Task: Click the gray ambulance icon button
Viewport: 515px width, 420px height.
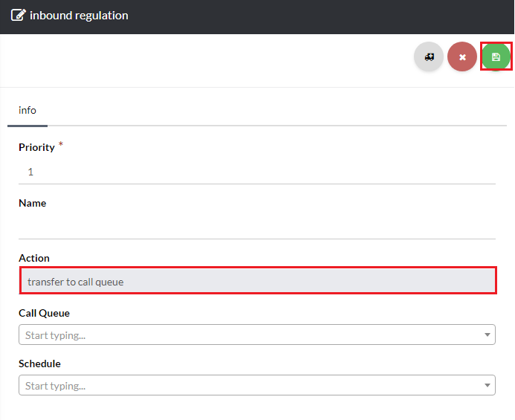Action: pos(429,56)
